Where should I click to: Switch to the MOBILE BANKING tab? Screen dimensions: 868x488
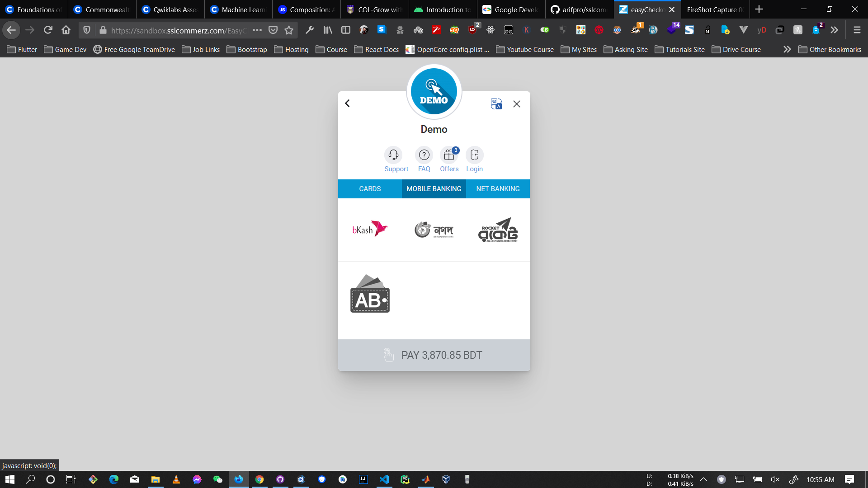click(x=434, y=189)
